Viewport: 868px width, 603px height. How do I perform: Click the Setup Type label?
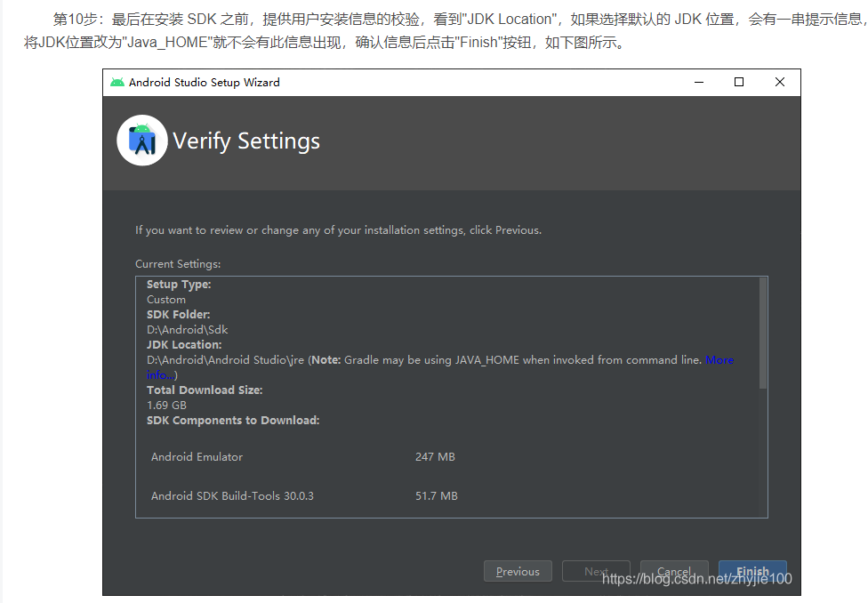click(179, 285)
